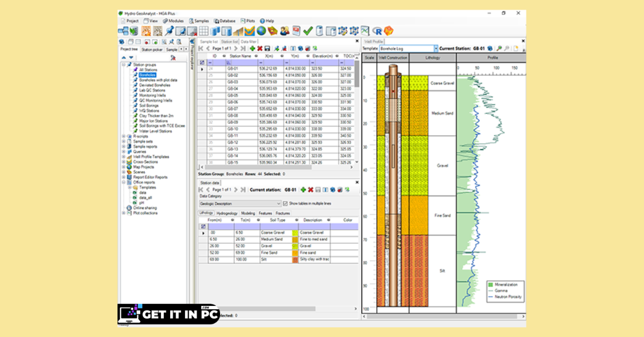Go to next page in station list
Screen dimensions: 644x337
pos(236,48)
